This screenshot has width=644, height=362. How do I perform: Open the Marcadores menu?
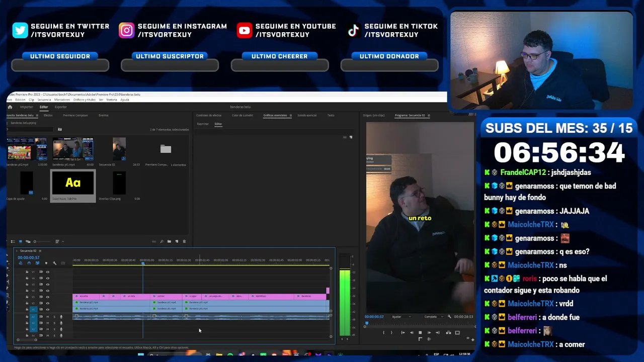coord(62,100)
